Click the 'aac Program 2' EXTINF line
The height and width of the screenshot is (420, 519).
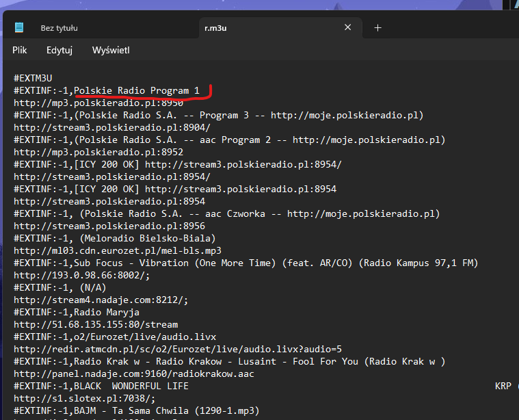(x=229, y=140)
